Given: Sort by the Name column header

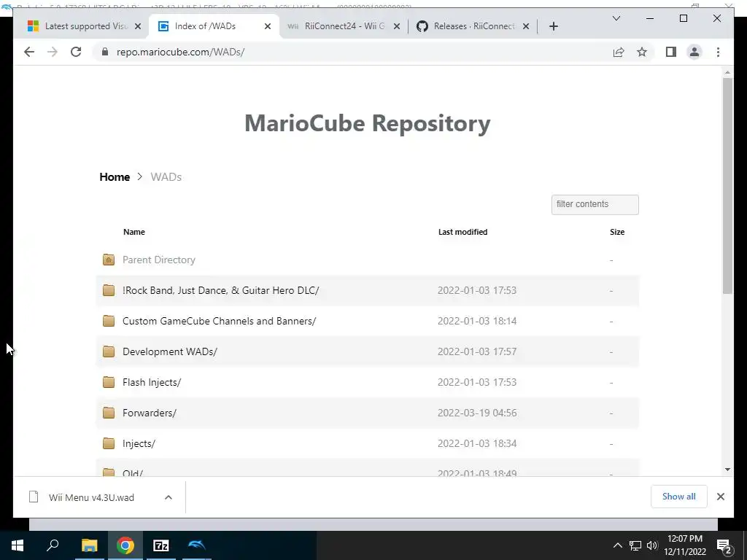Looking at the screenshot, I should [134, 232].
